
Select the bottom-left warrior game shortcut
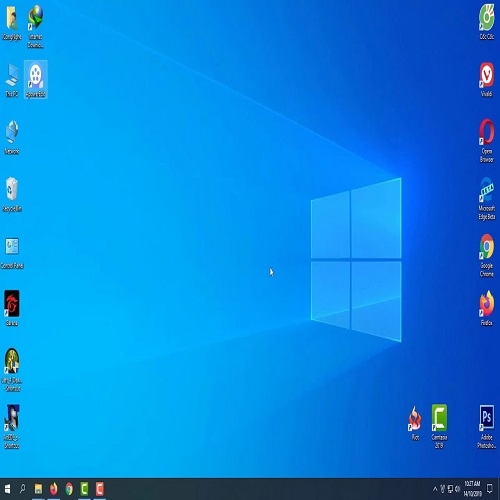click(12, 427)
